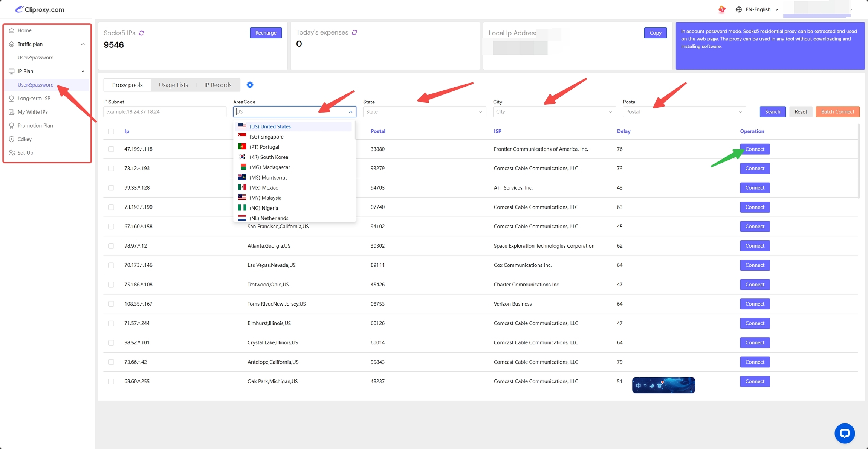Viewport: 868px width, 449px height.
Task: Go to My White IPs page
Action: coord(32,112)
